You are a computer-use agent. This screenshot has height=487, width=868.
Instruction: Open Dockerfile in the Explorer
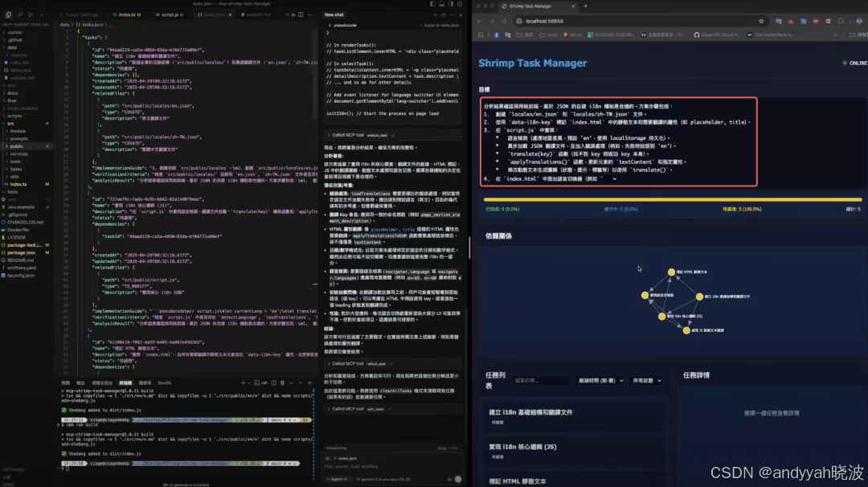18,230
